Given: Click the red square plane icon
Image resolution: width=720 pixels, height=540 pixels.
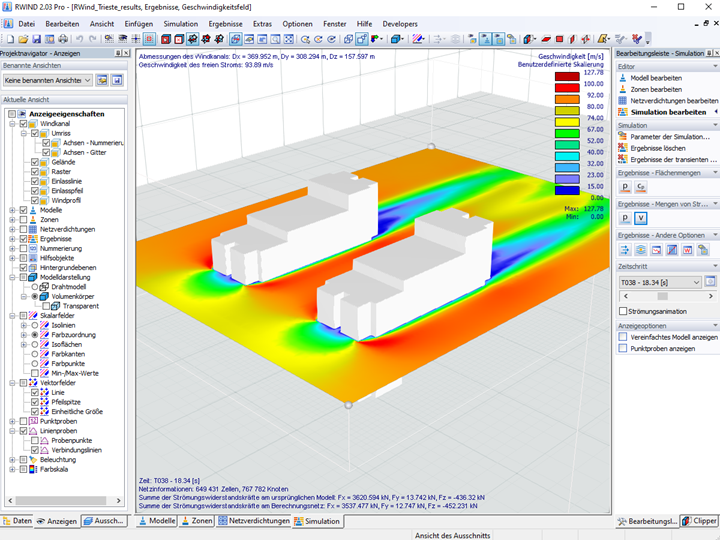Looking at the screenshot, I should pyautogui.click(x=559, y=39).
